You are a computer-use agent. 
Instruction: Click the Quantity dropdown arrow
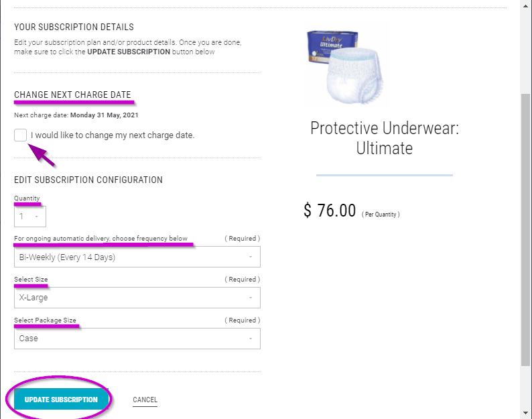coord(36,217)
